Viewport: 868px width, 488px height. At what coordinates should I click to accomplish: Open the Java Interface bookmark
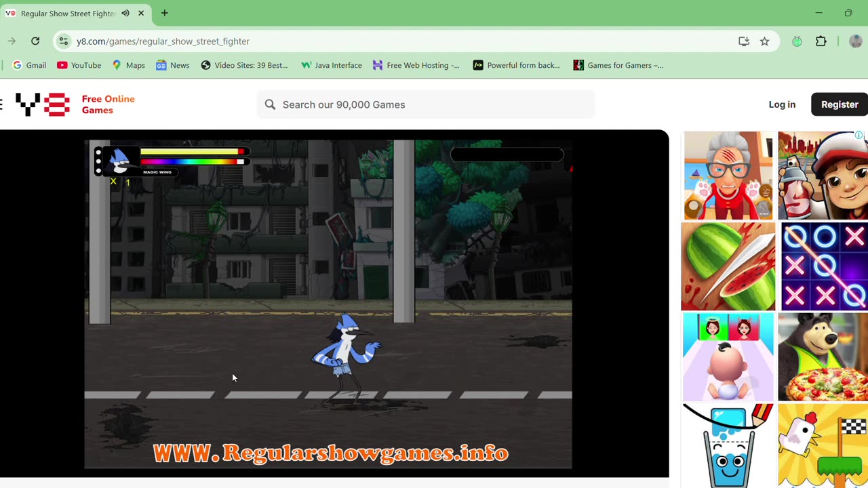[x=332, y=65]
